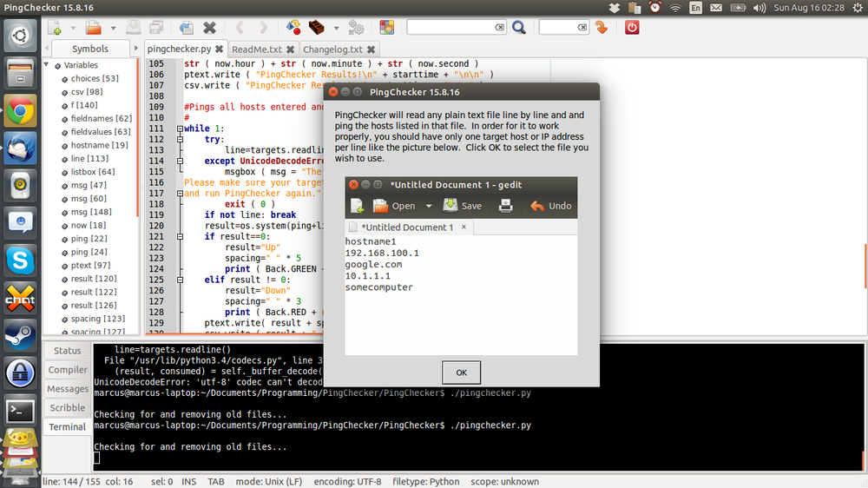Image resolution: width=868 pixels, height=488 pixels.
Task: Select the ptext [97] variable
Action: [90, 266]
